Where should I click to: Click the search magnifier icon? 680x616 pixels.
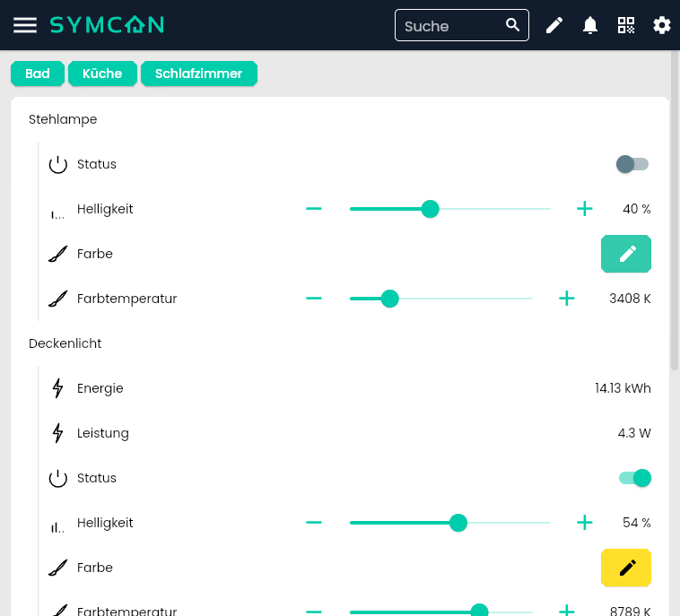513,25
